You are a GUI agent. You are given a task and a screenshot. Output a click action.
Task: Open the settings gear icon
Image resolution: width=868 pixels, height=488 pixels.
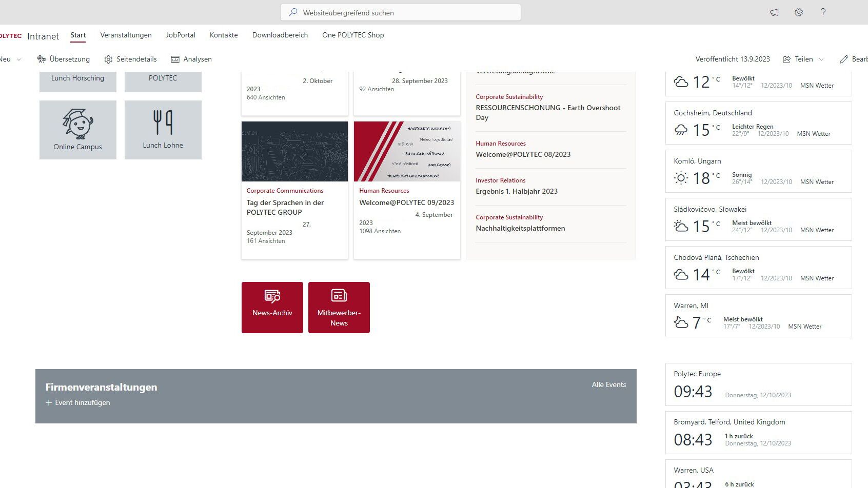tap(799, 12)
